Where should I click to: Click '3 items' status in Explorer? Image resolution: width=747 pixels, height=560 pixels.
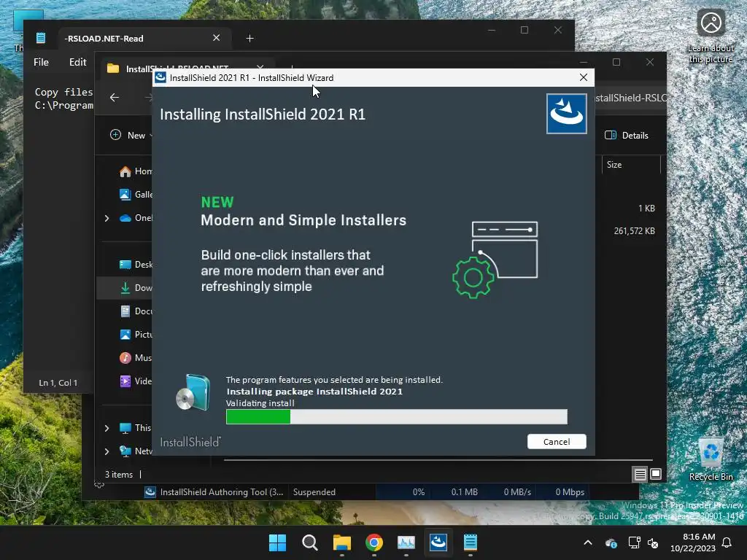point(119,475)
